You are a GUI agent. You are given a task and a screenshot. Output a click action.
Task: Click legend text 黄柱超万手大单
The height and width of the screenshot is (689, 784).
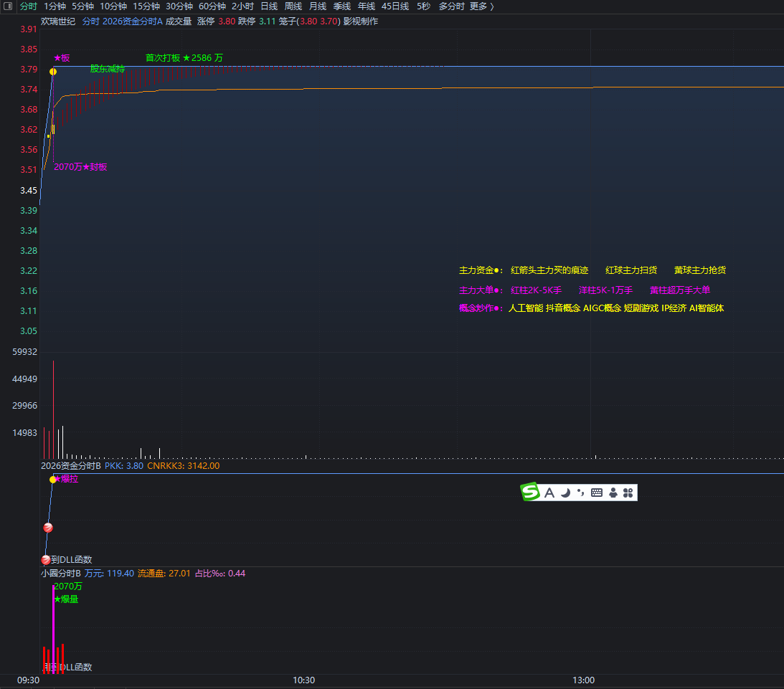click(680, 290)
